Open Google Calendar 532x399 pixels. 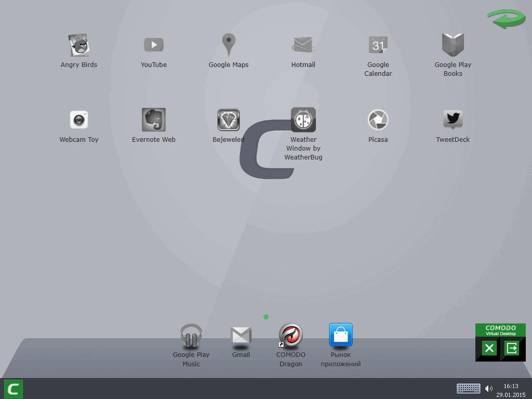coord(378,45)
